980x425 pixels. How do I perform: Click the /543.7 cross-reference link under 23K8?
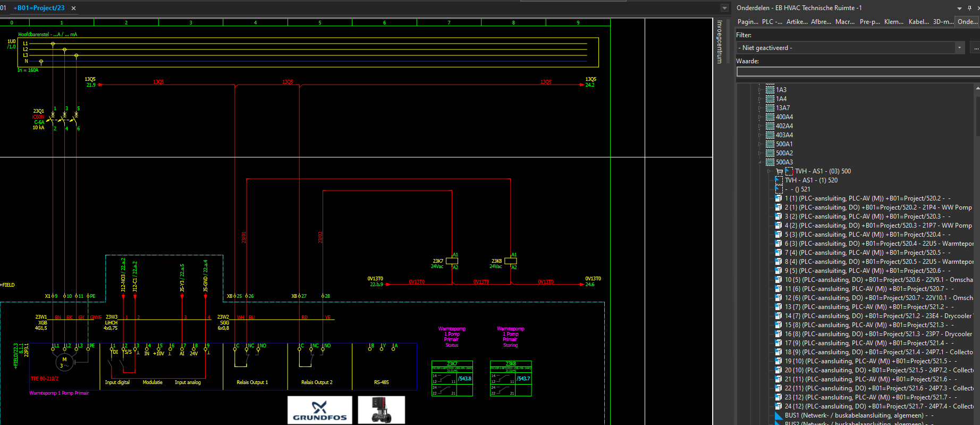tap(523, 379)
